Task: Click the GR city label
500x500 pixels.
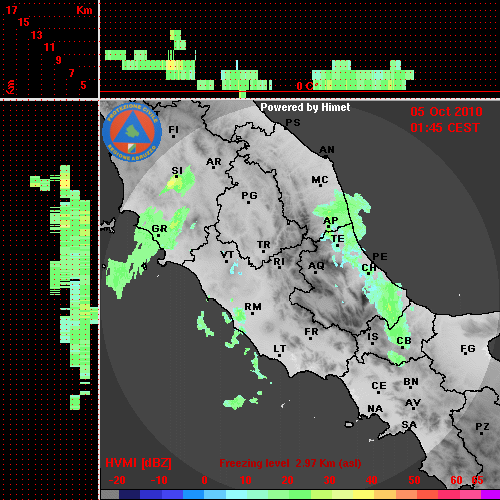Action: pos(159,229)
